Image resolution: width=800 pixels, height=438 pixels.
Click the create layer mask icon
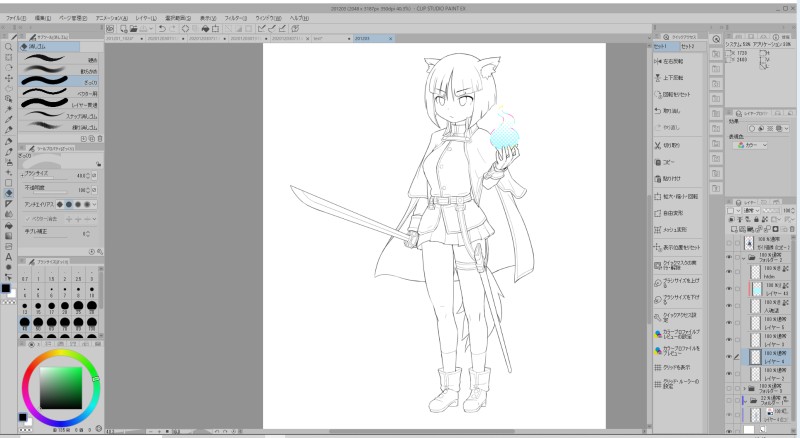tap(776, 229)
